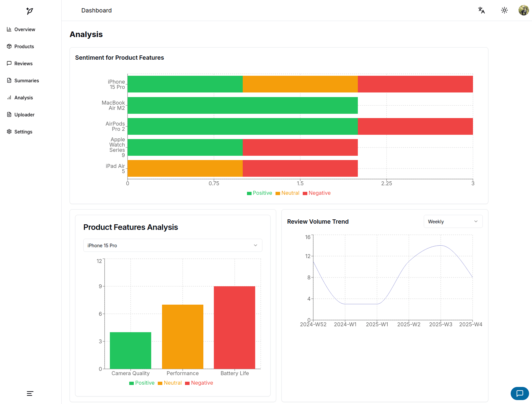
Task: Click iPad Air 5 neutral orange segment
Action: click(x=185, y=168)
